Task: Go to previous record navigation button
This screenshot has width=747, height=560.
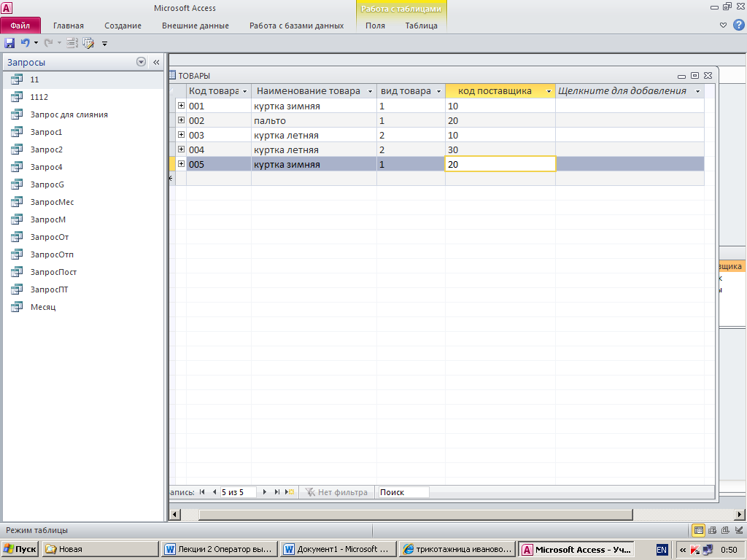Action: [214, 492]
